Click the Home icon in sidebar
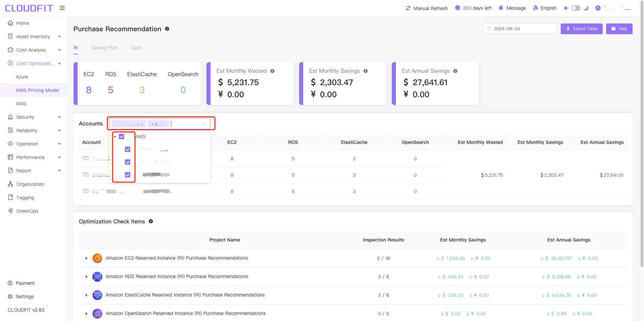The width and height of the screenshot is (644, 321). pos(10,23)
